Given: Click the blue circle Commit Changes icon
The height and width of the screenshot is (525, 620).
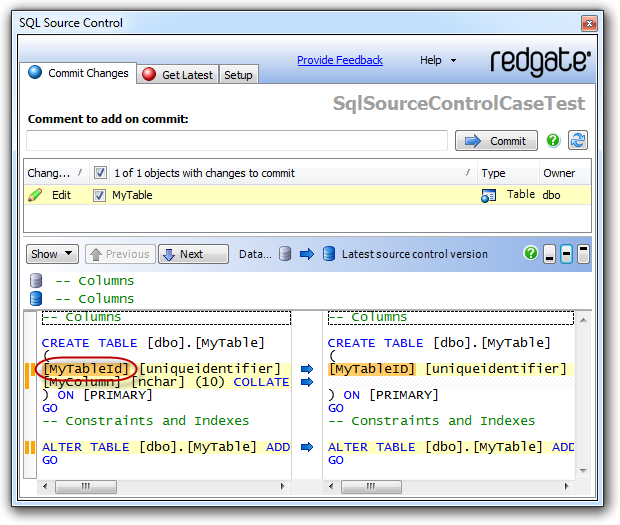Looking at the screenshot, I should point(35,72).
